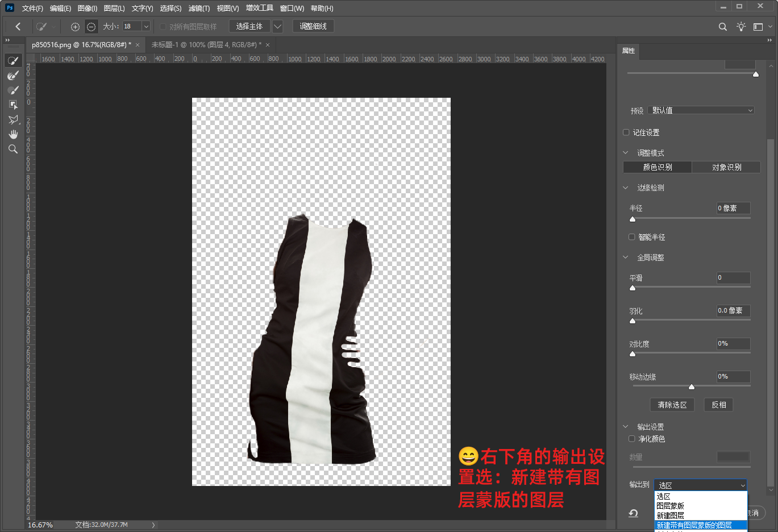Collapse the 边缘检测 section

626,188
